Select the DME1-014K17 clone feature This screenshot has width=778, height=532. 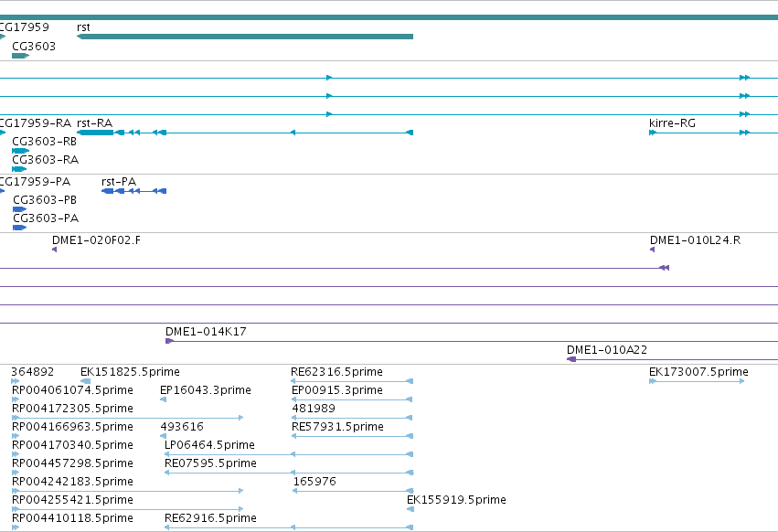tap(472, 341)
